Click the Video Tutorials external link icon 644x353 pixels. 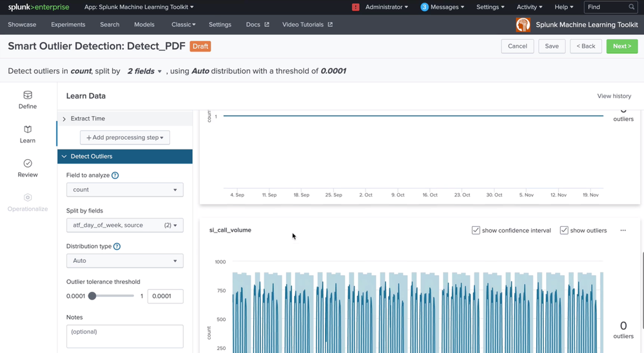coord(330,24)
